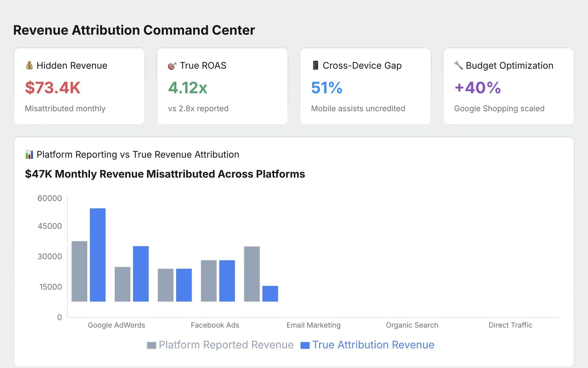Click the blue True Attribution Revenue legend swatch

pyautogui.click(x=305, y=346)
